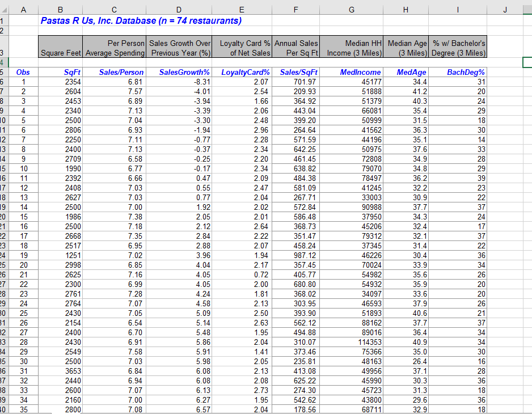The width and height of the screenshot is (532, 414).
Task: Click the Loyalty Card % of Net Sales header
Action: coord(242,47)
